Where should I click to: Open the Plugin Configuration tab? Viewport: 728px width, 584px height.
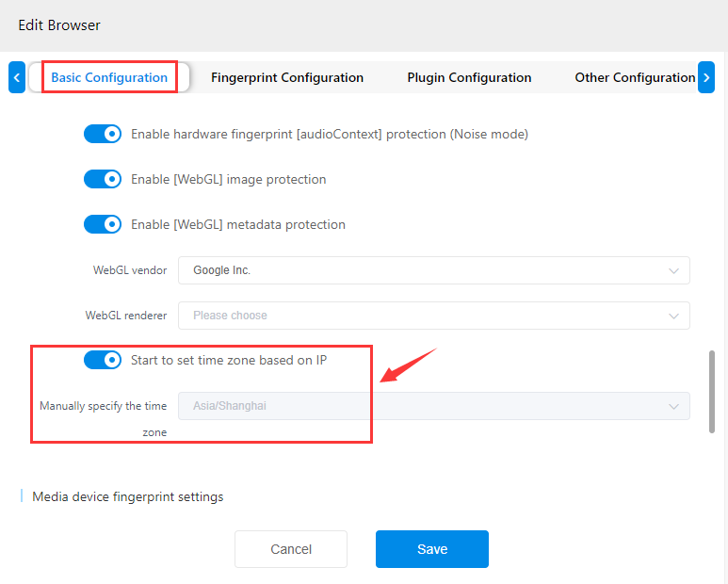click(469, 77)
